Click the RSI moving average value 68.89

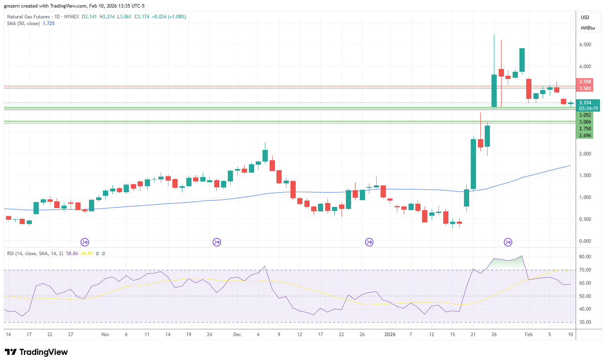pos(87,254)
